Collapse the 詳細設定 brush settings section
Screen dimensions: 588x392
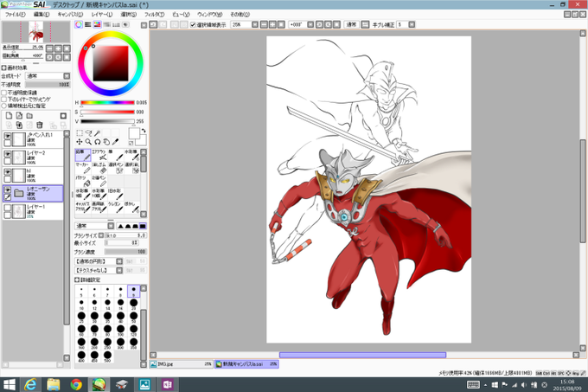pyautogui.click(x=77, y=280)
